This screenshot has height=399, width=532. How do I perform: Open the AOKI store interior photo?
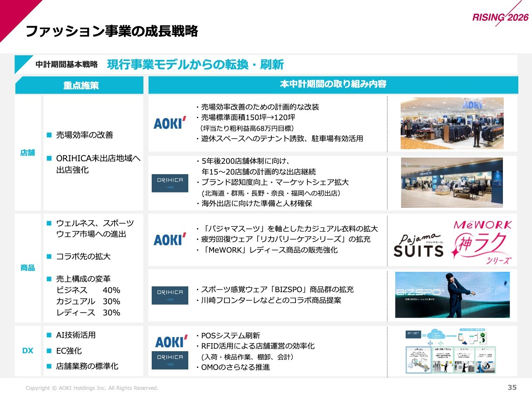pos(452,123)
